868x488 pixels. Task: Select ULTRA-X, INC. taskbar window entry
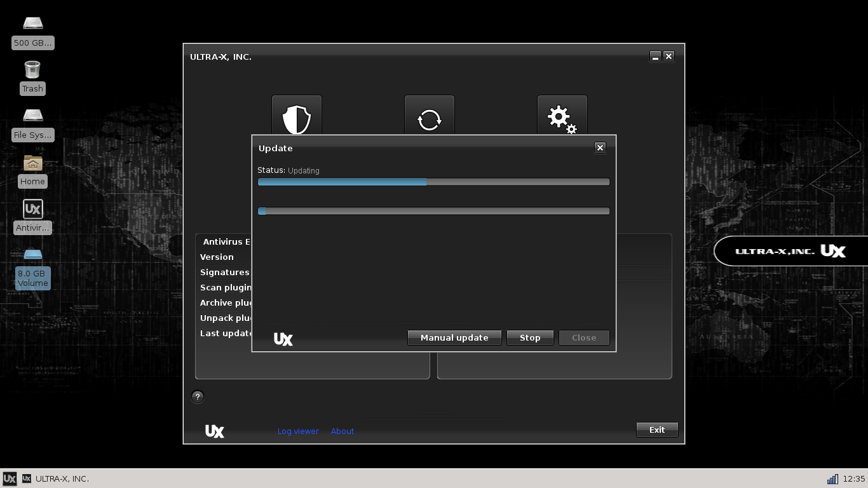(x=56, y=478)
